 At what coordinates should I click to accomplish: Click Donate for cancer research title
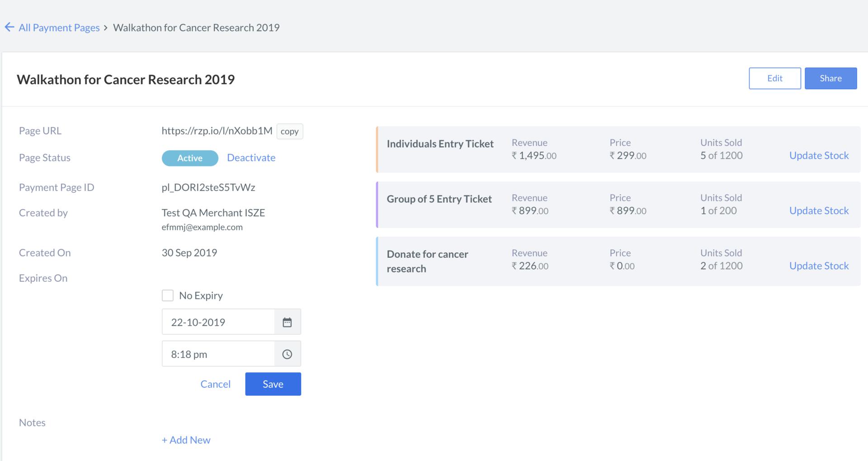(x=427, y=261)
